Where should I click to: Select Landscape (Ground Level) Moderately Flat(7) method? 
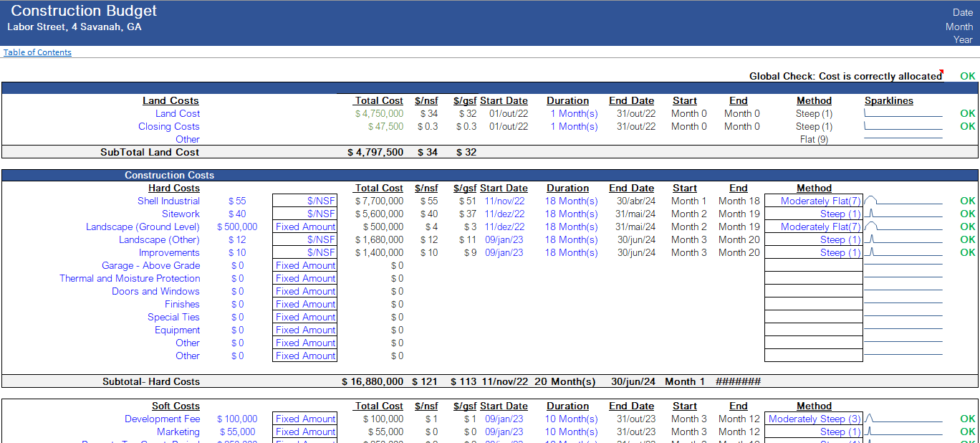click(814, 227)
